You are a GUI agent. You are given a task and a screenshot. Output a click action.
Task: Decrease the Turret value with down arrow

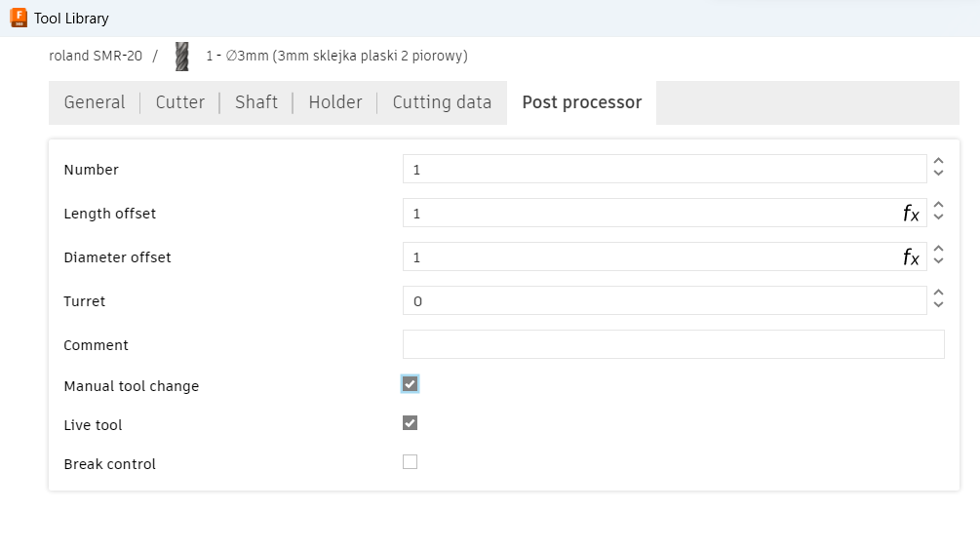938,304
